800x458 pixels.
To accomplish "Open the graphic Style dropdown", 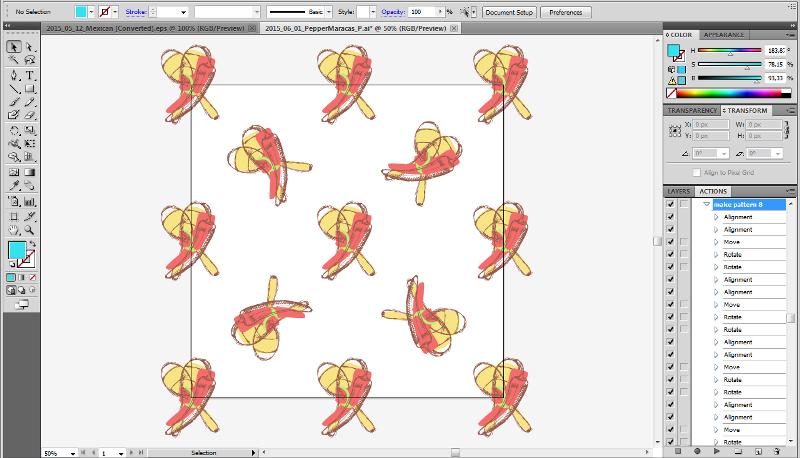I will 373,12.
